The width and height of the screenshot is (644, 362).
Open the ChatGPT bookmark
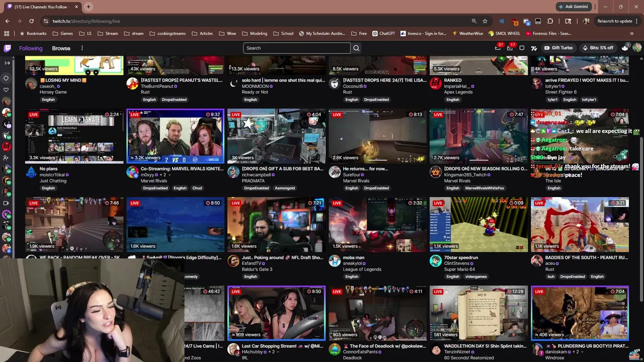pyautogui.click(x=384, y=34)
